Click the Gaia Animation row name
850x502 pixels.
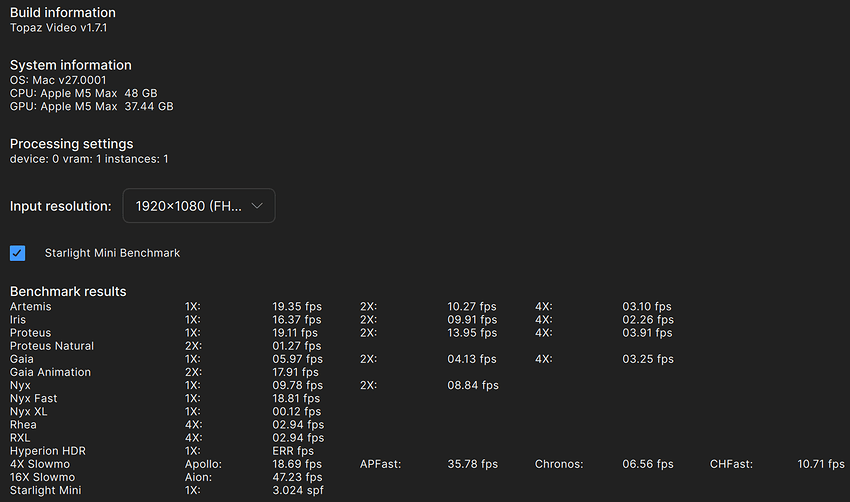click(x=50, y=372)
